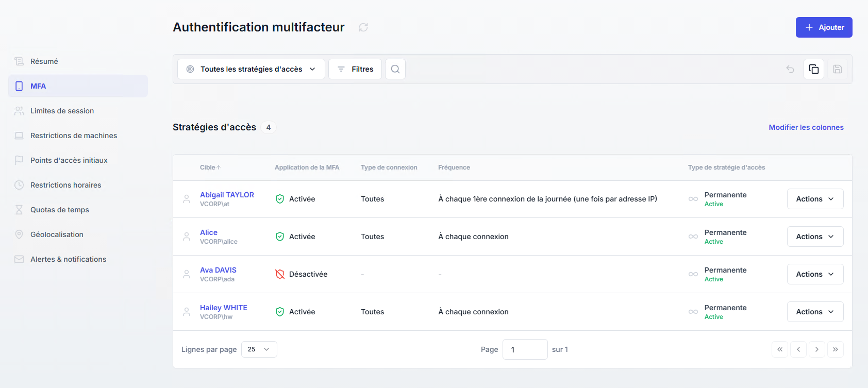Click the Type de stratégie d'accès header
This screenshot has height=388, width=868.
click(x=726, y=167)
